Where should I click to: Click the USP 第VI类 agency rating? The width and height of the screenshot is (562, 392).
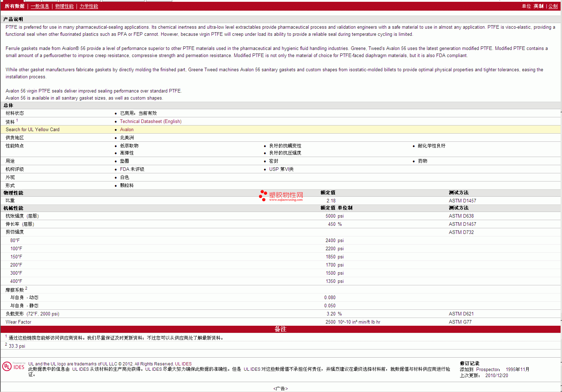[x=281, y=169]
